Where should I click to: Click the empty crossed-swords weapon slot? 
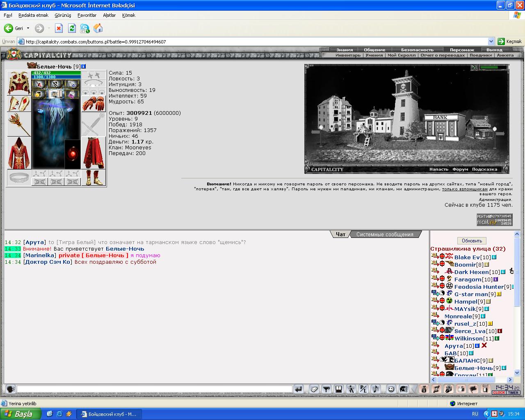(x=93, y=124)
